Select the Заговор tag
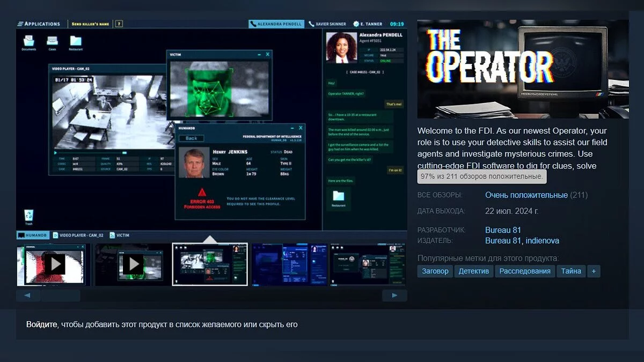 coord(435,271)
